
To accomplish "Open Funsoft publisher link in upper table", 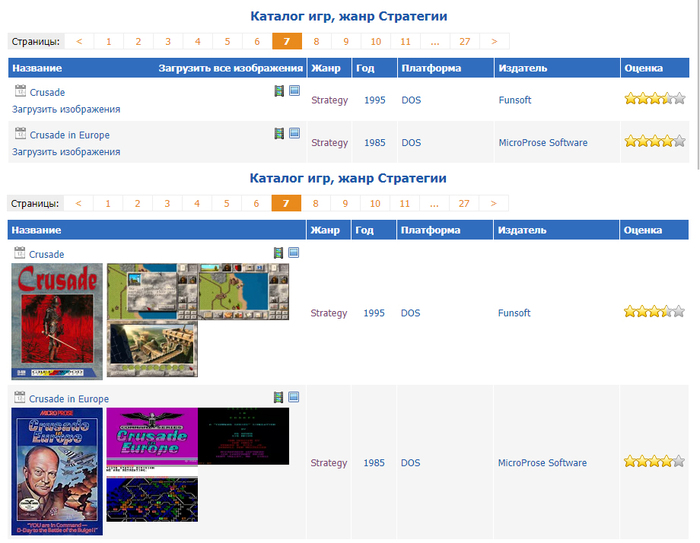I will [x=515, y=100].
